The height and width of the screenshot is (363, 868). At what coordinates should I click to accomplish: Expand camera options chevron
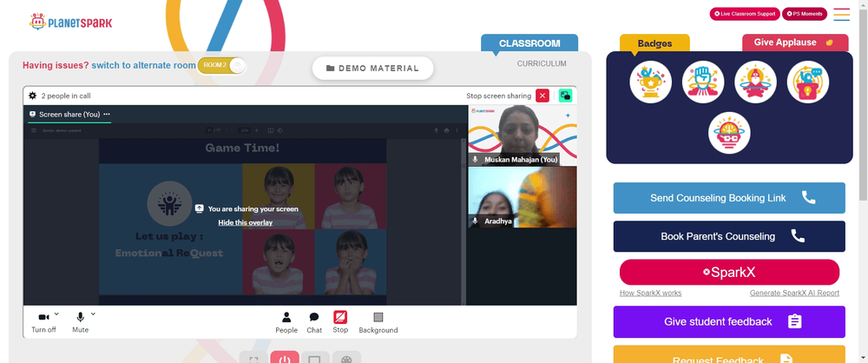[x=56, y=313]
